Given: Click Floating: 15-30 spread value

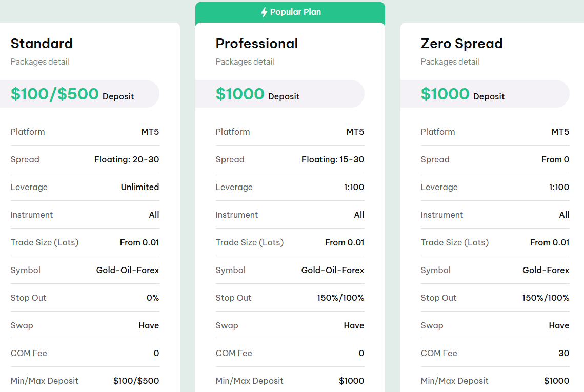Looking at the screenshot, I should pos(332,159).
